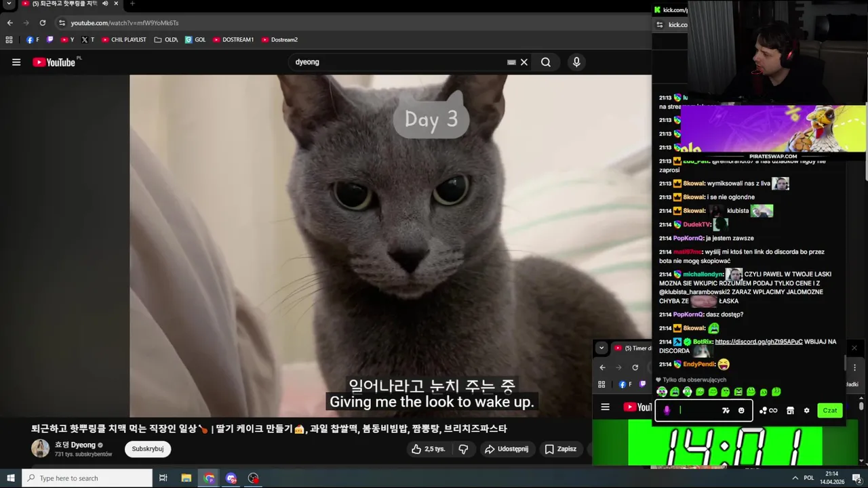Click the kick.com tab in second window
The height and width of the screenshot is (488, 868).
click(x=671, y=9)
